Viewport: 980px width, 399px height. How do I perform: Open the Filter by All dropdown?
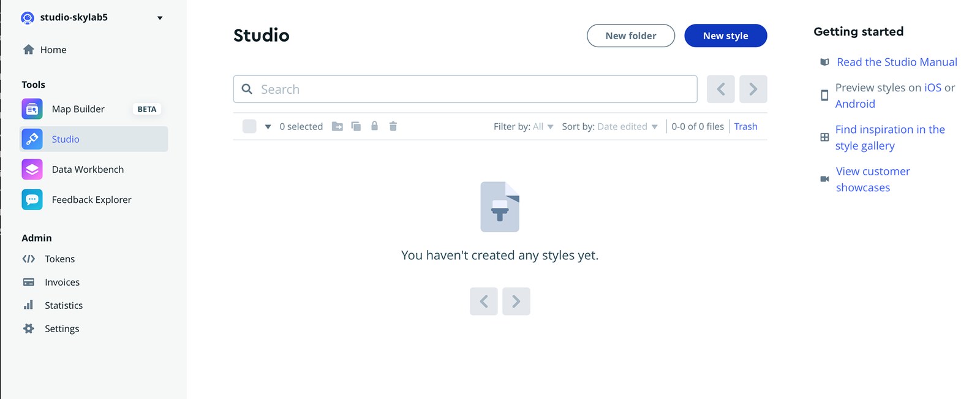click(524, 126)
